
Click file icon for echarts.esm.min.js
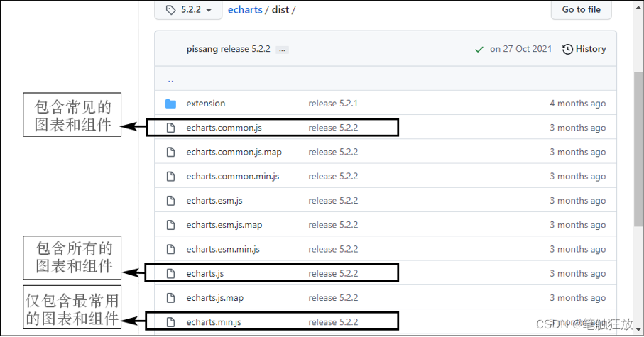pos(170,249)
